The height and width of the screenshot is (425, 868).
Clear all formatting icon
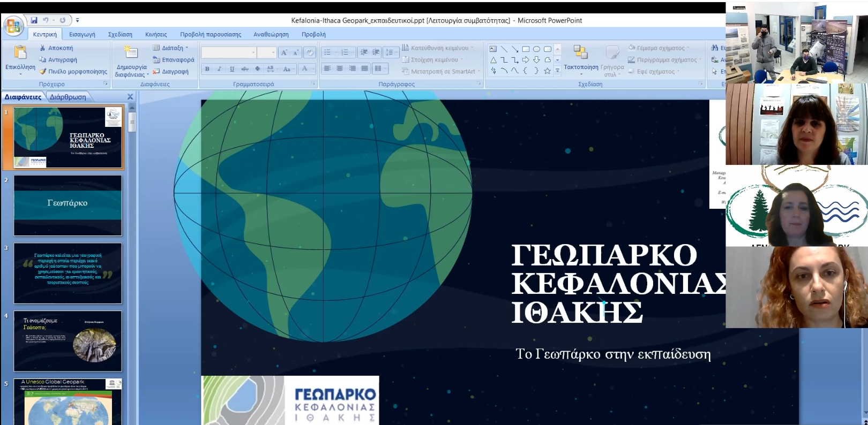tap(309, 52)
